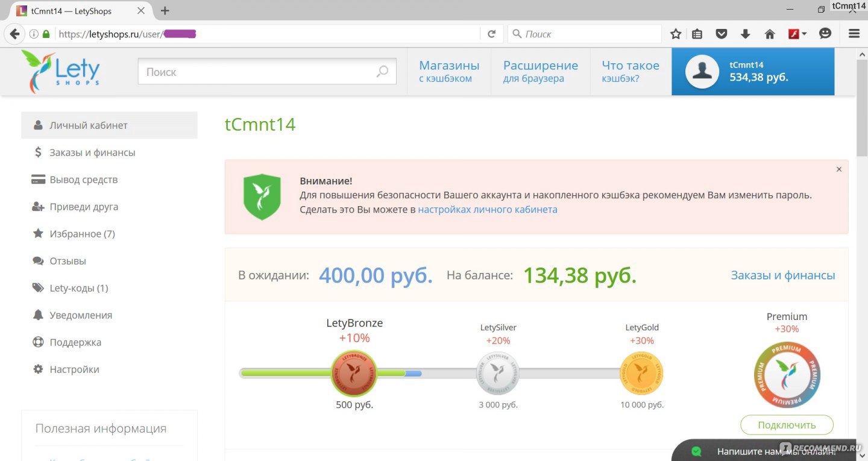Click Что такое кэшбэк? header link
This screenshot has height=461, width=868.
[x=631, y=72]
